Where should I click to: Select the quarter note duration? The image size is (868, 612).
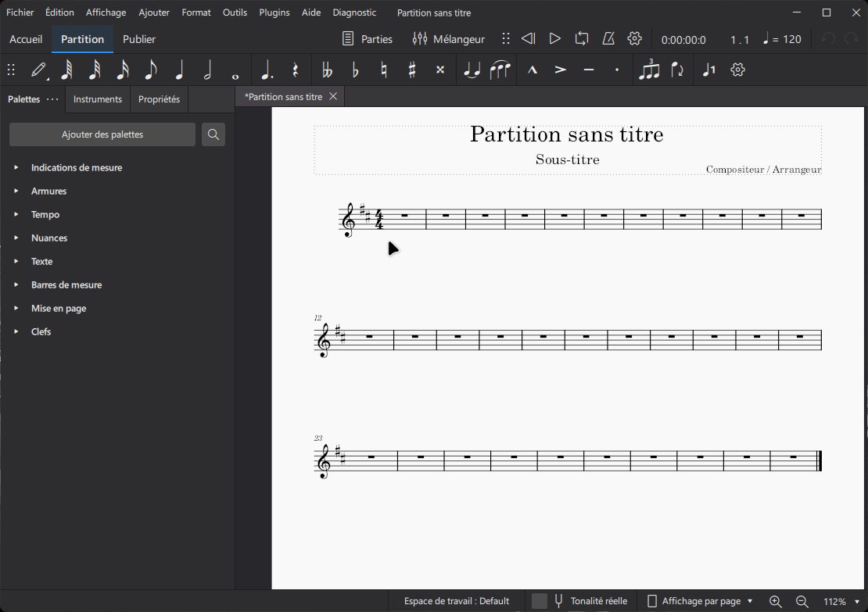click(x=178, y=70)
